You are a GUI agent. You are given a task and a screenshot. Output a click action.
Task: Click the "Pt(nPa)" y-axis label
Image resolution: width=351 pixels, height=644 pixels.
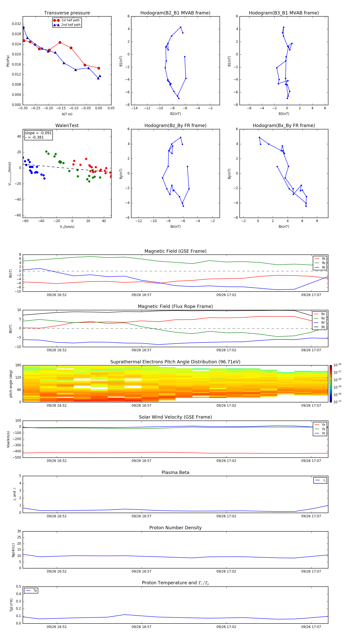pos(8,61)
